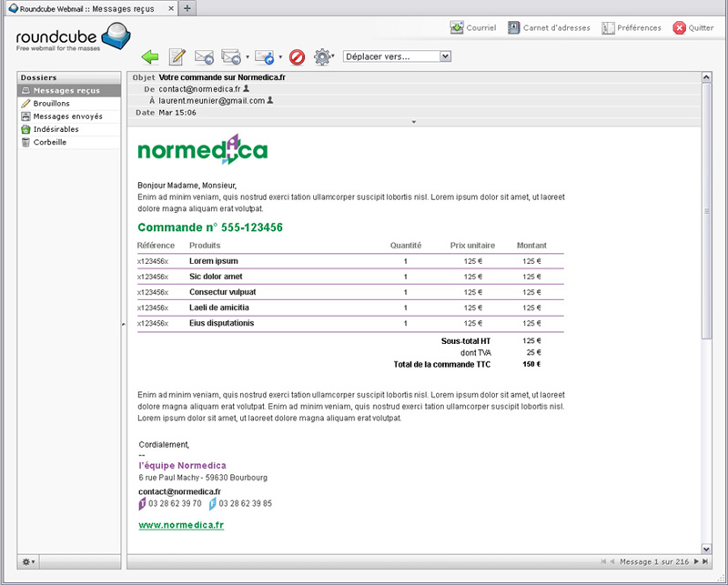Open reply-all options arrow
The height and width of the screenshot is (585, 728).
(x=247, y=57)
